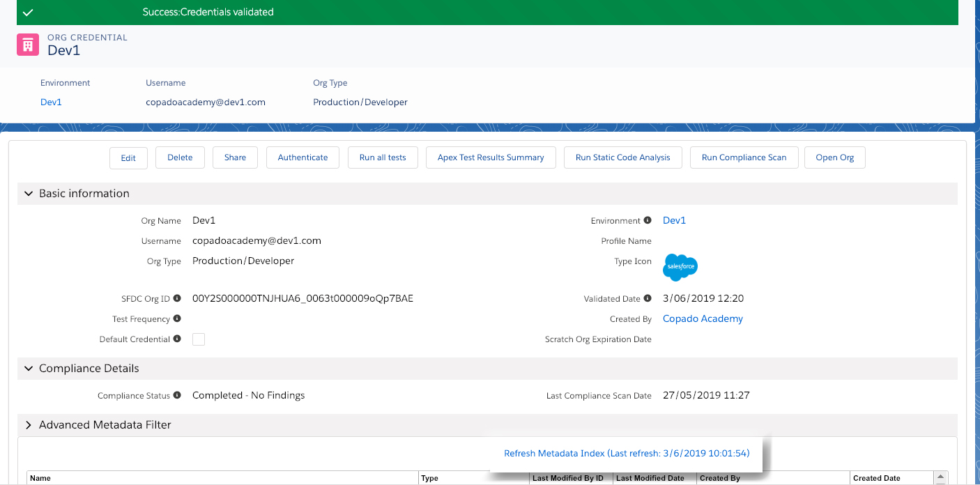Sort table by Created By column header

pos(774,478)
